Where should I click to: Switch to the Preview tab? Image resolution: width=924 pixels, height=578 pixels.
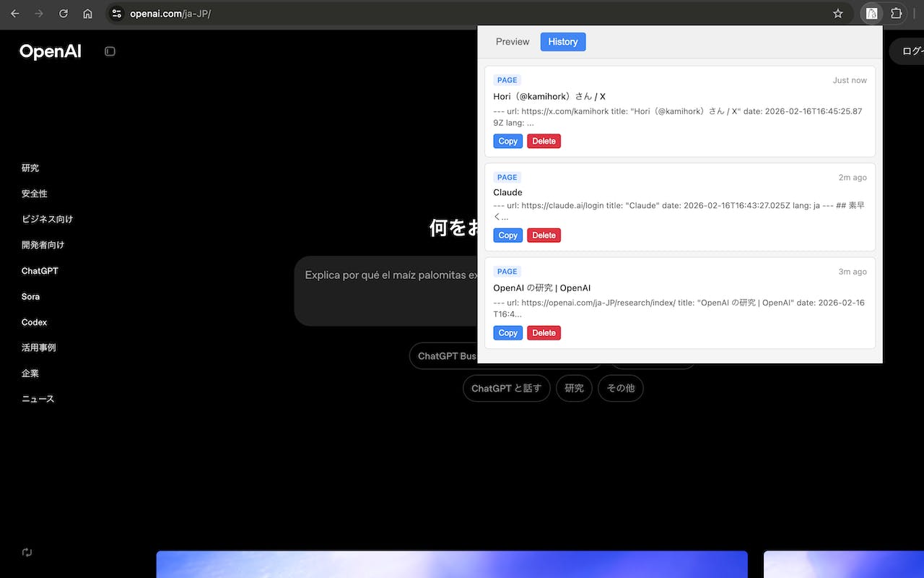click(x=513, y=42)
